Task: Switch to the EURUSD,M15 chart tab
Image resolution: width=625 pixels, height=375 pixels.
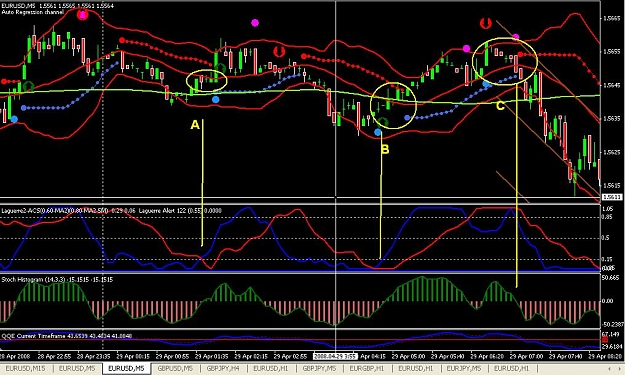Action: click(x=25, y=369)
